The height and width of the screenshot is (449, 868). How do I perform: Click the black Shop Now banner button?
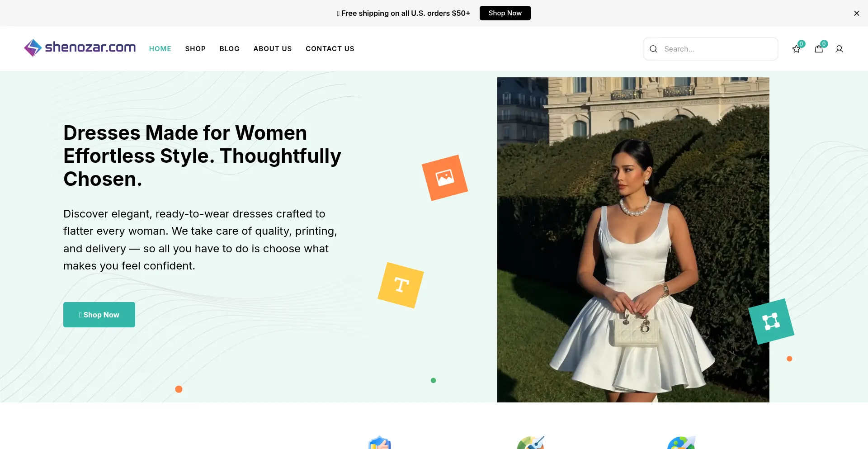click(505, 13)
